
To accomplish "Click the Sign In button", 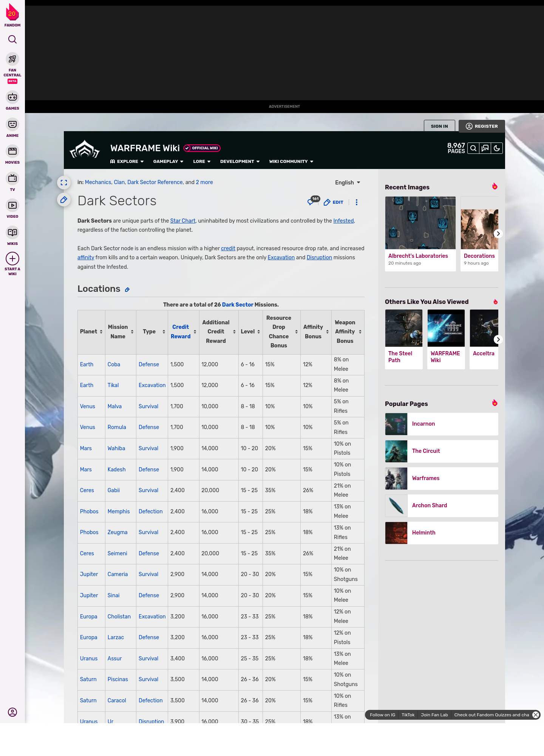I will click(x=439, y=126).
